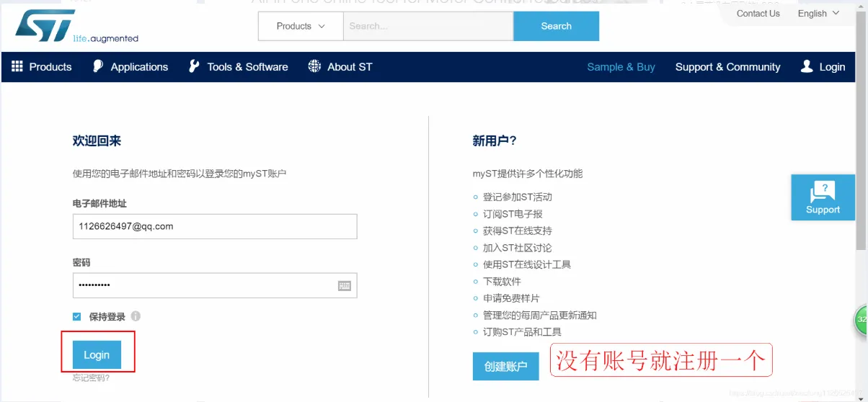Click the 管理您的每周产品更新通知 list item

(x=540, y=315)
